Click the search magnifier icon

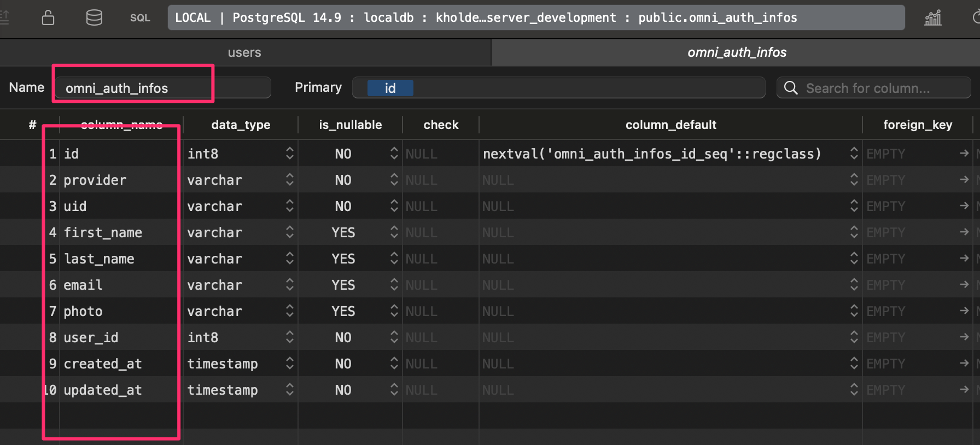[791, 88]
